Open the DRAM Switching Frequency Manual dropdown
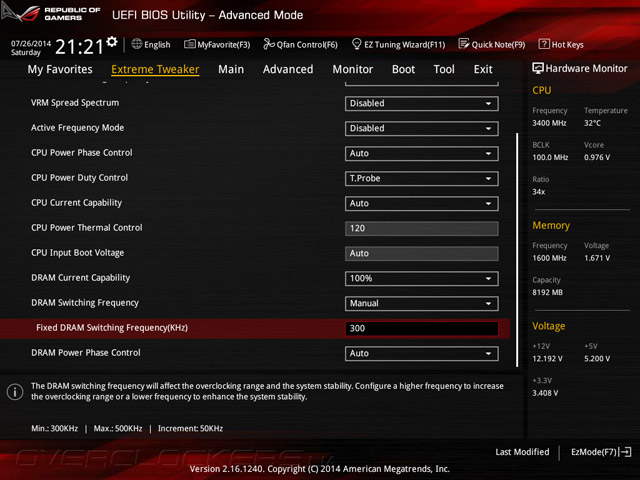The height and width of the screenshot is (480, 640). coord(422,303)
